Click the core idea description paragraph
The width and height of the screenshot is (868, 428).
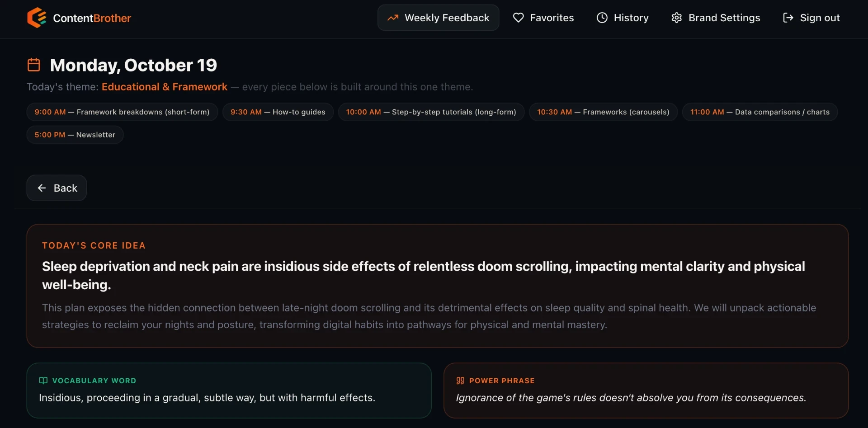[429, 316]
